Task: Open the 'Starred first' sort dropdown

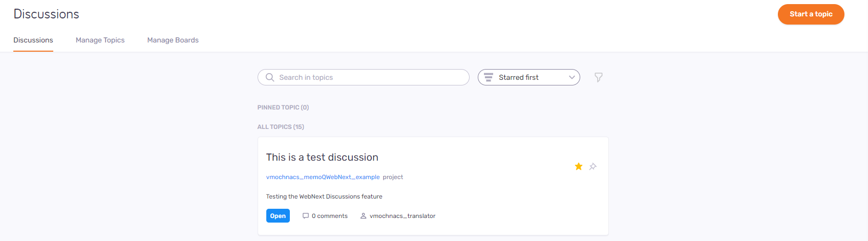Action: (x=528, y=77)
